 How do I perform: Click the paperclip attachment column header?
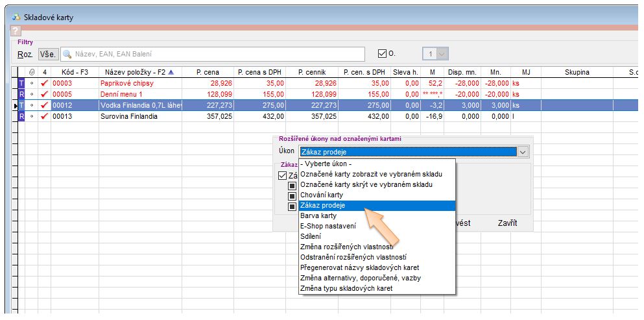[32, 72]
